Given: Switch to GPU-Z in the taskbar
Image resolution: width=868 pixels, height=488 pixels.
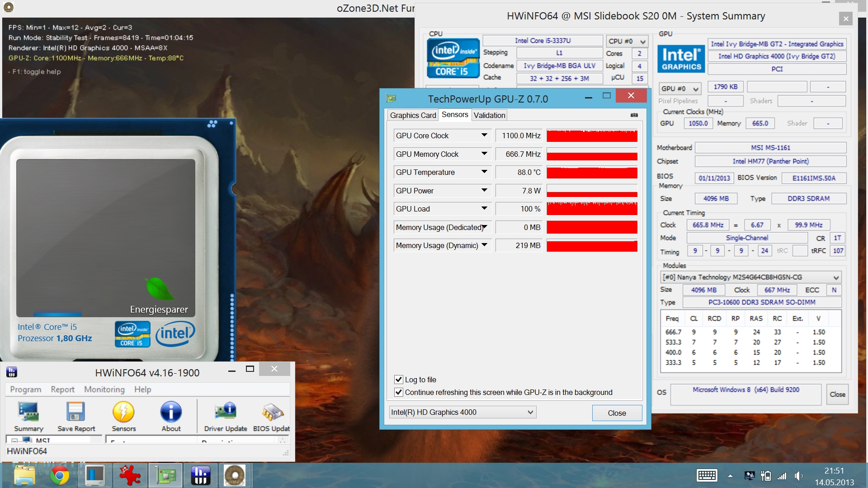Looking at the screenshot, I should (x=165, y=475).
